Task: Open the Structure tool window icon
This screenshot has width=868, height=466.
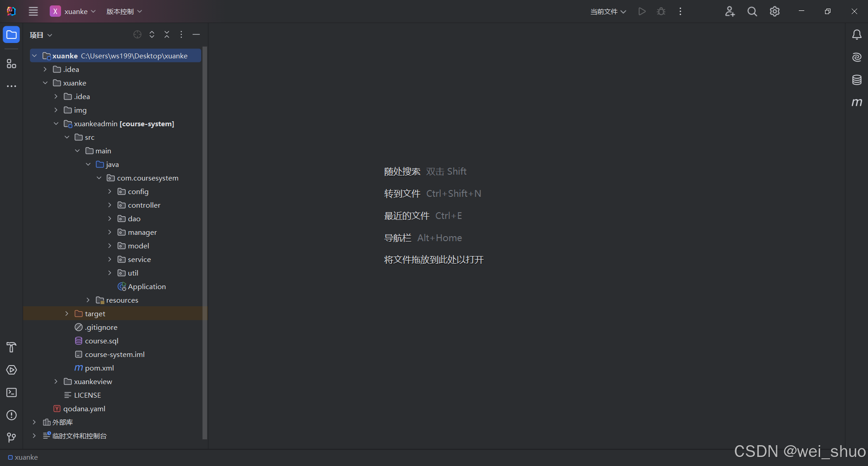Action: [11, 64]
